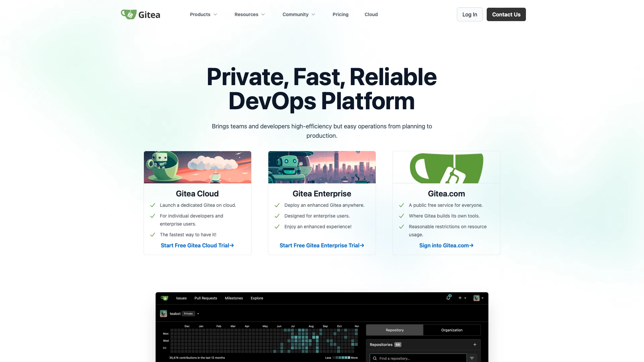The width and height of the screenshot is (644, 362).
Task: Start Free Gitea Enterprise Trial link
Action: point(322,245)
